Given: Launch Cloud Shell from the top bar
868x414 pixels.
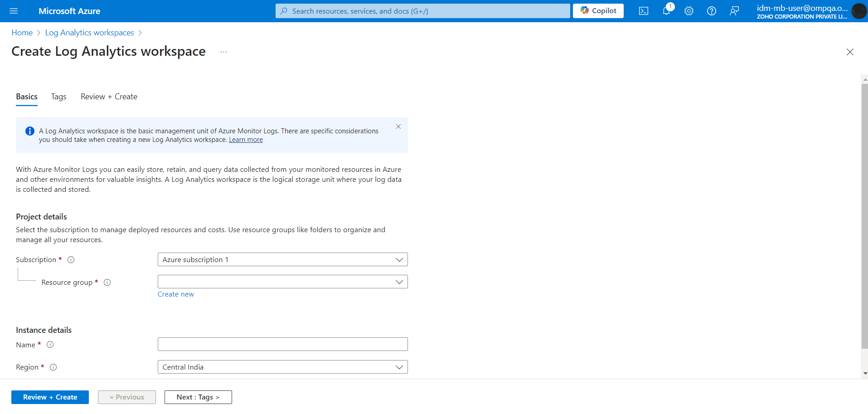Looking at the screenshot, I should 644,10.
